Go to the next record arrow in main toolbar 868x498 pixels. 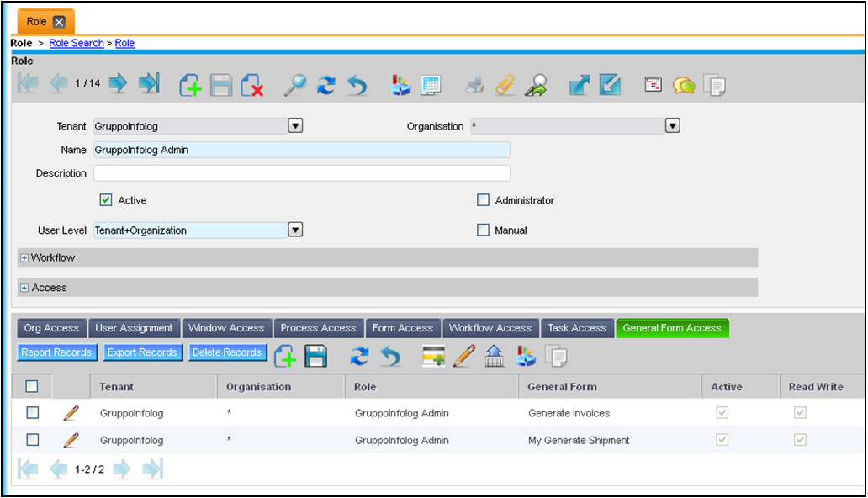pos(118,83)
